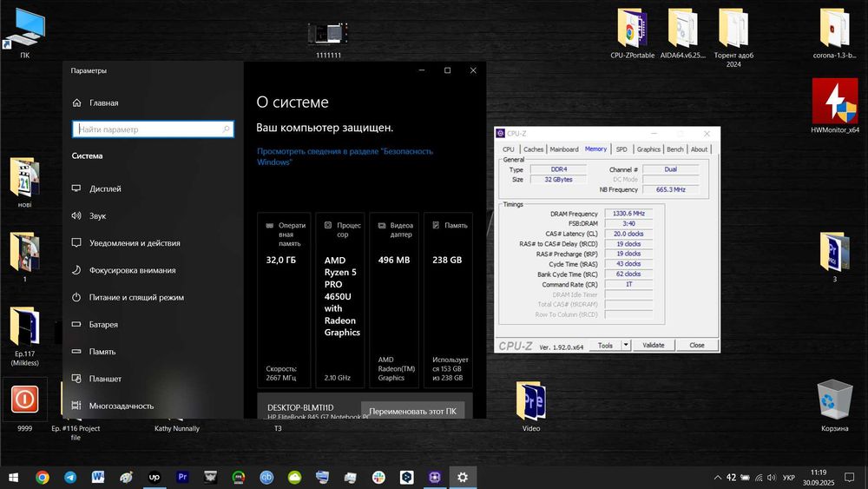Select 1111111 thumbnail on desktop

328,39
